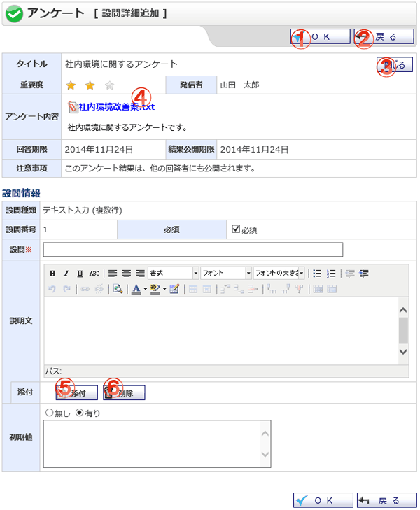The height and width of the screenshot is (510, 420).
Task: Select the 有り initial value radio
Action: [79, 413]
